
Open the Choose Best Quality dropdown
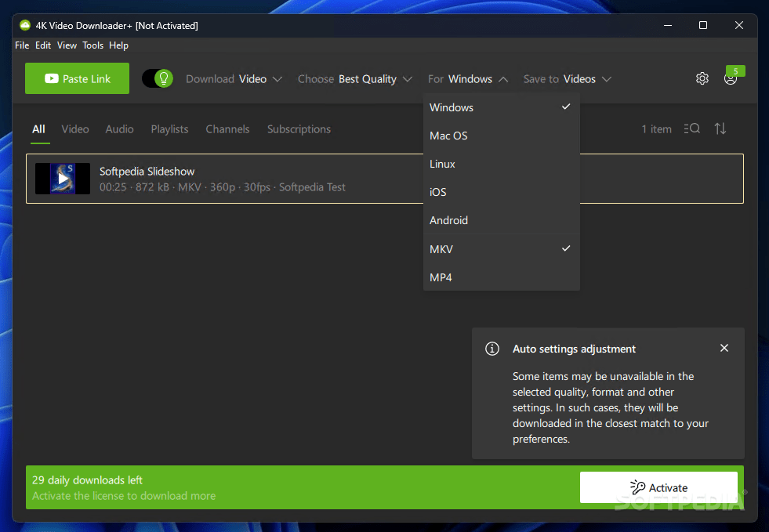[x=354, y=79]
